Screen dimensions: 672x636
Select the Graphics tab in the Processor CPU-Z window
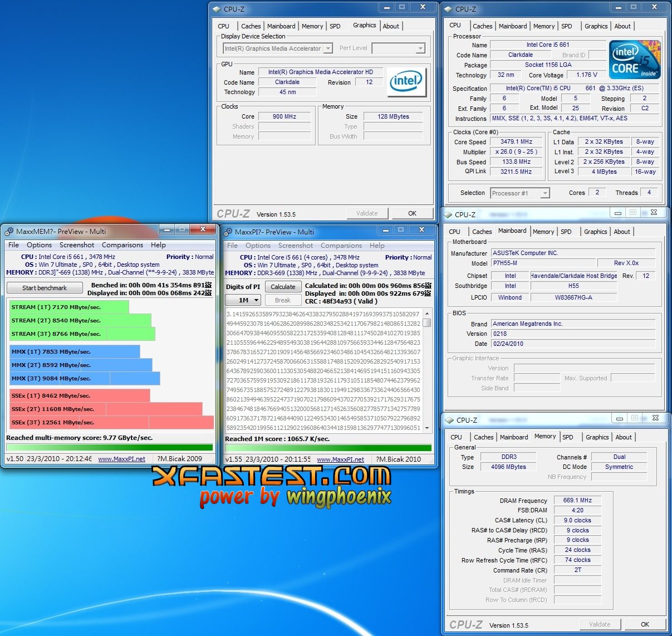tap(596, 26)
